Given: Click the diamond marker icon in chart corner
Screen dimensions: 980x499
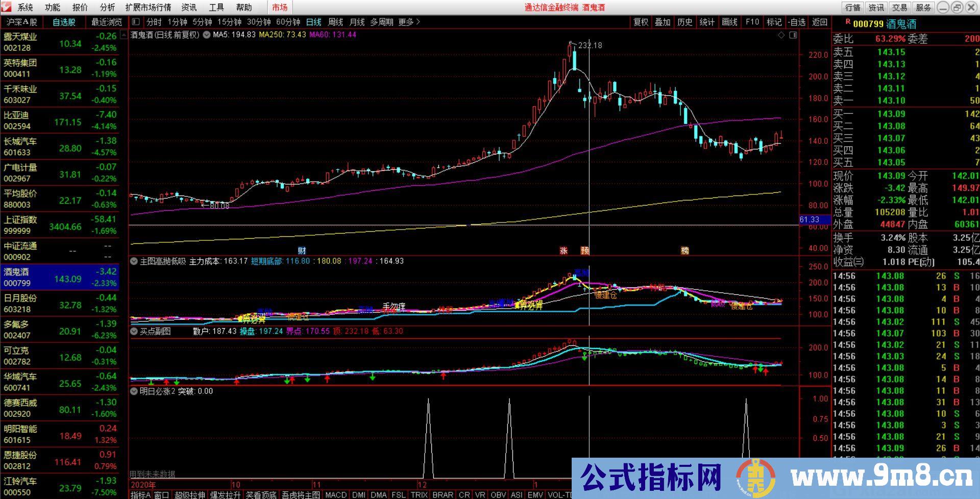Looking at the screenshot, I should pos(781,35).
